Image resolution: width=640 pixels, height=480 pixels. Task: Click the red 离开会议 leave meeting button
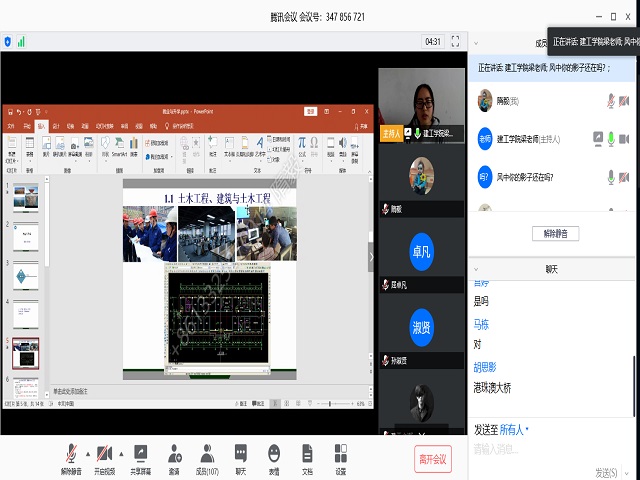tap(433, 459)
